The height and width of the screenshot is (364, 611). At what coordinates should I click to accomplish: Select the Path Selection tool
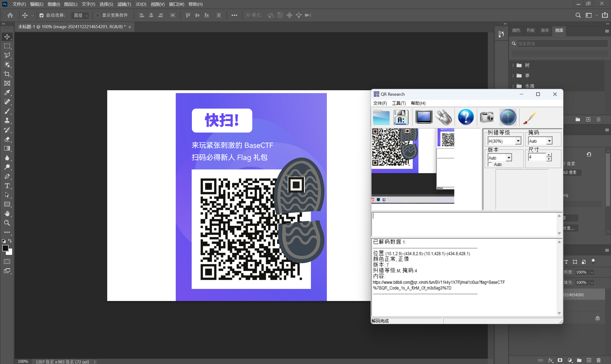7,195
